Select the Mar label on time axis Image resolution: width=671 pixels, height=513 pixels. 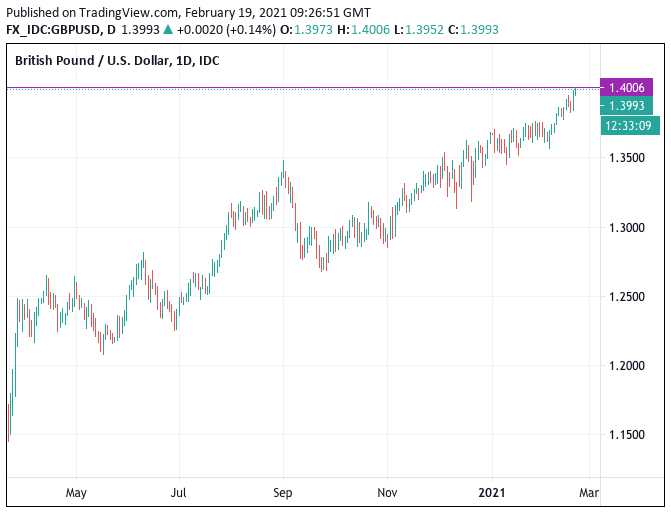(589, 492)
